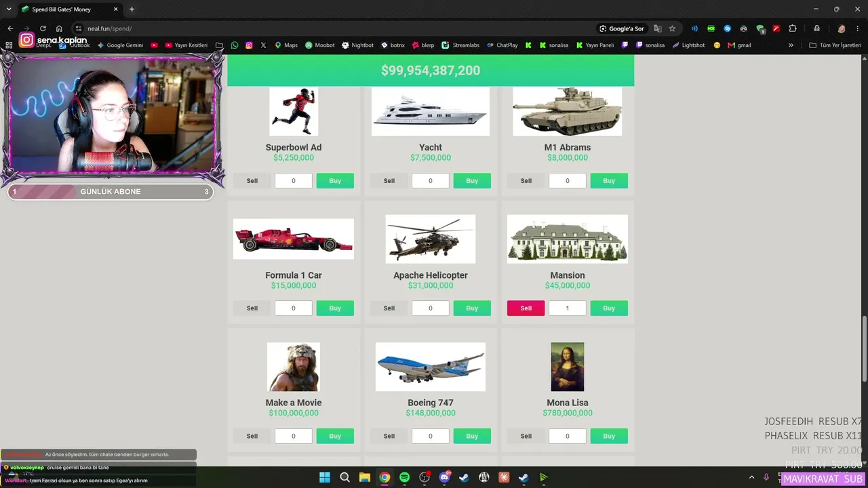Click the Google'a Sor button
The height and width of the screenshot is (488, 868).
pos(621,28)
